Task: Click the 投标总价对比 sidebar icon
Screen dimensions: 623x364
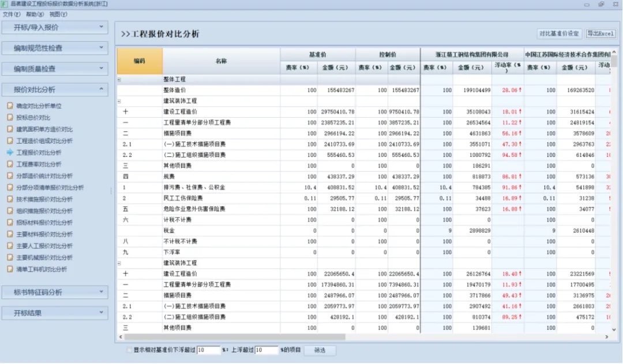Action: pyautogui.click(x=10, y=118)
